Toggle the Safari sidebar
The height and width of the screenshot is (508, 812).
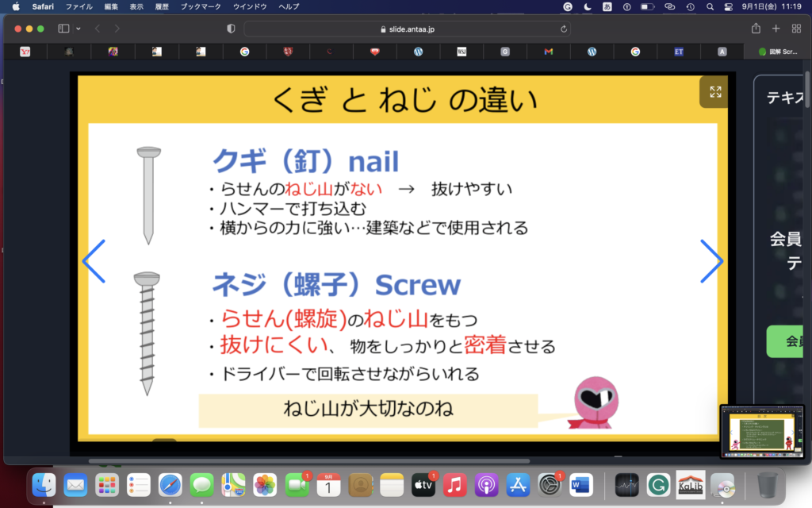tap(63, 29)
